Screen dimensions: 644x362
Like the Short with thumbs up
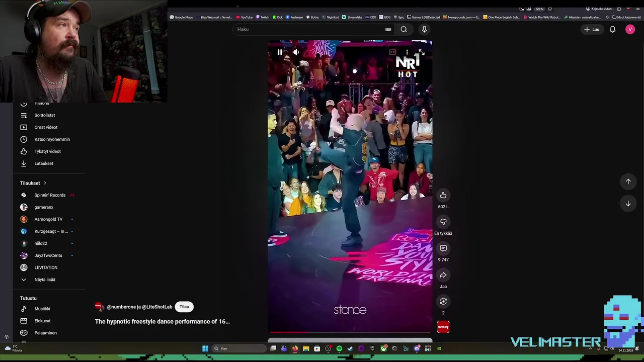(443, 195)
